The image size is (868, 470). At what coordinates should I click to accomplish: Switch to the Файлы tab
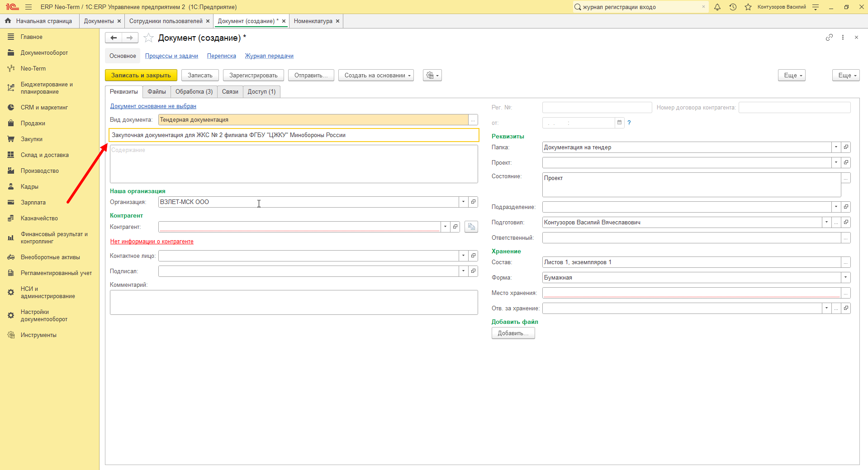click(x=157, y=92)
